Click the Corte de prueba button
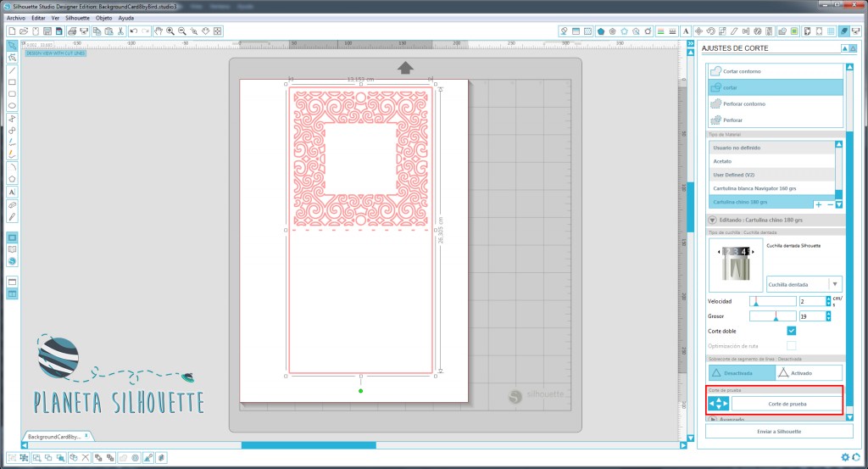 (x=787, y=404)
